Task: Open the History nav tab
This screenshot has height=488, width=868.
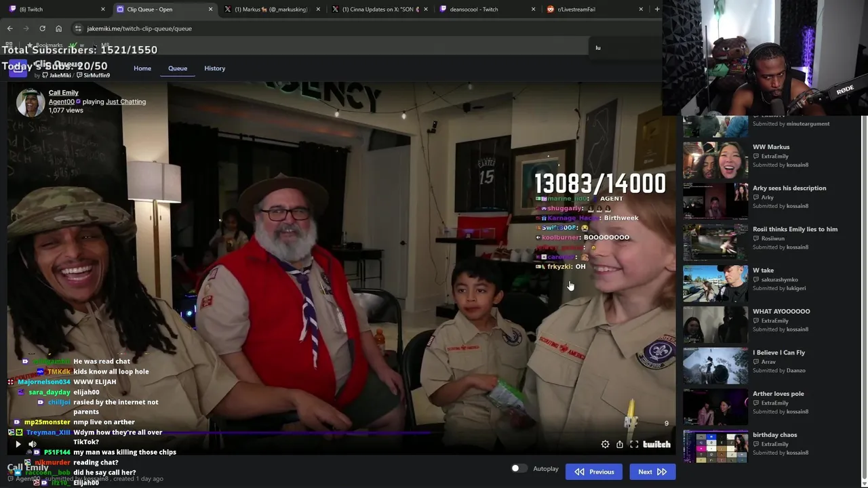Action: pos(215,68)
